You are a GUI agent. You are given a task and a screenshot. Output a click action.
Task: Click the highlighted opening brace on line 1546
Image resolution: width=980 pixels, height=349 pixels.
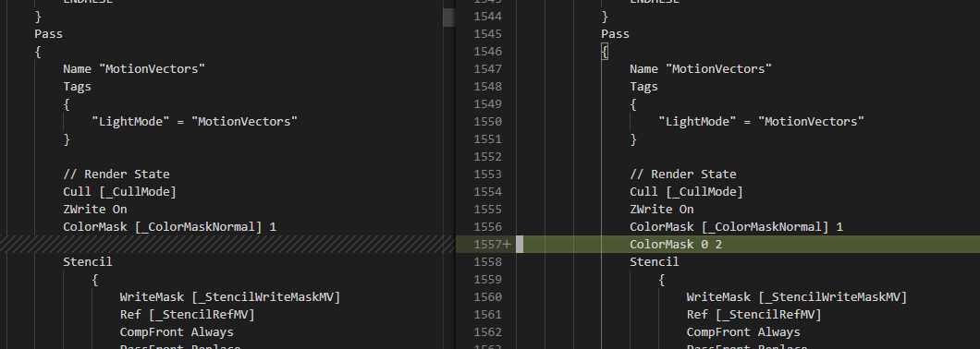(605, 51)
